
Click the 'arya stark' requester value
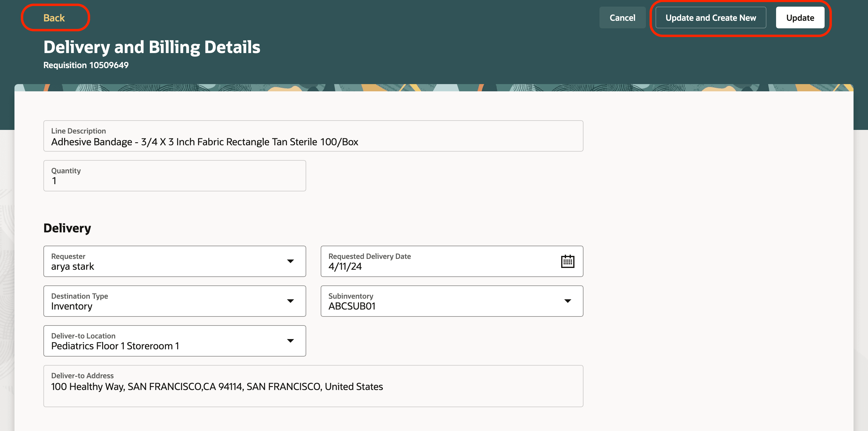coord(72,266)
